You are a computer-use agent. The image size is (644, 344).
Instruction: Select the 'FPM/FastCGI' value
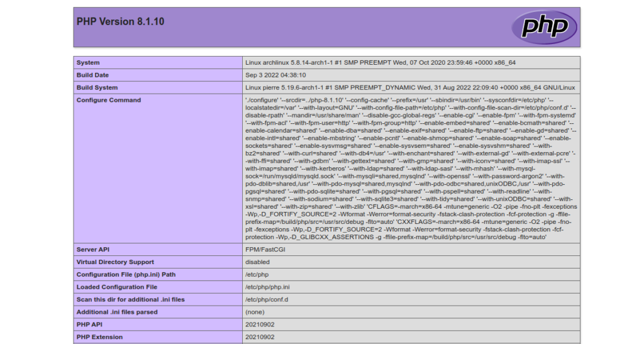click(265, 250)
